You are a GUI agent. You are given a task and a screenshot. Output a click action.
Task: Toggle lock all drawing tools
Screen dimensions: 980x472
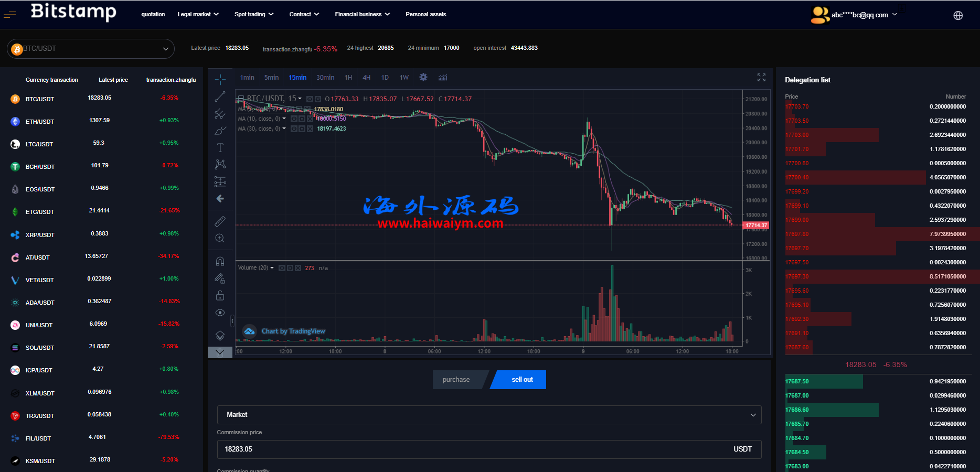click(x=220, y=295)
